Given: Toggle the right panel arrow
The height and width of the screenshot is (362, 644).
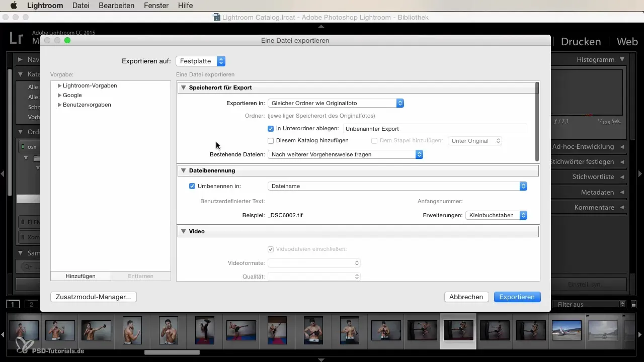Looking at the screenshot, I should click(640, 174).
